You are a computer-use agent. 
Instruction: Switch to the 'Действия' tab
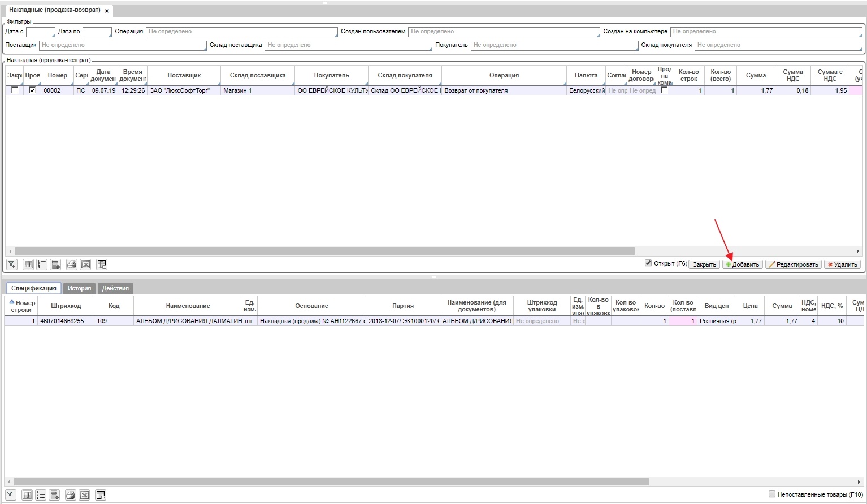tap(115, 288)
